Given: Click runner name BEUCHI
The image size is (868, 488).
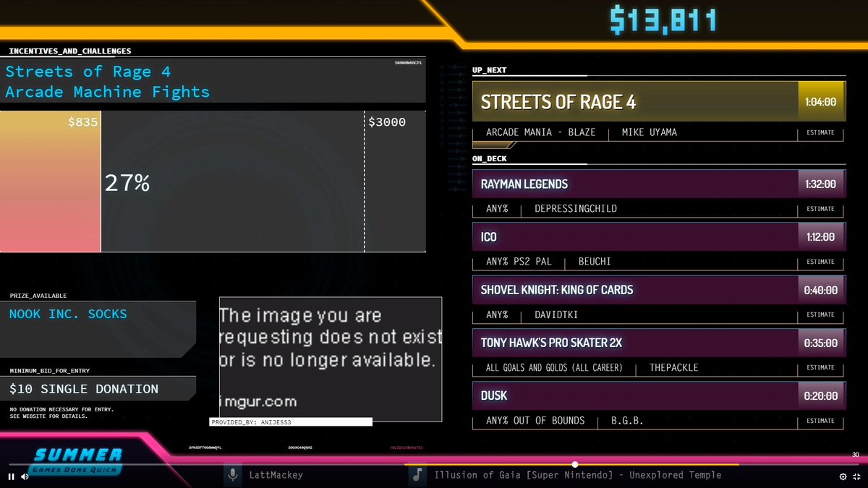Looking at the screenshot, I should (595, 262).
